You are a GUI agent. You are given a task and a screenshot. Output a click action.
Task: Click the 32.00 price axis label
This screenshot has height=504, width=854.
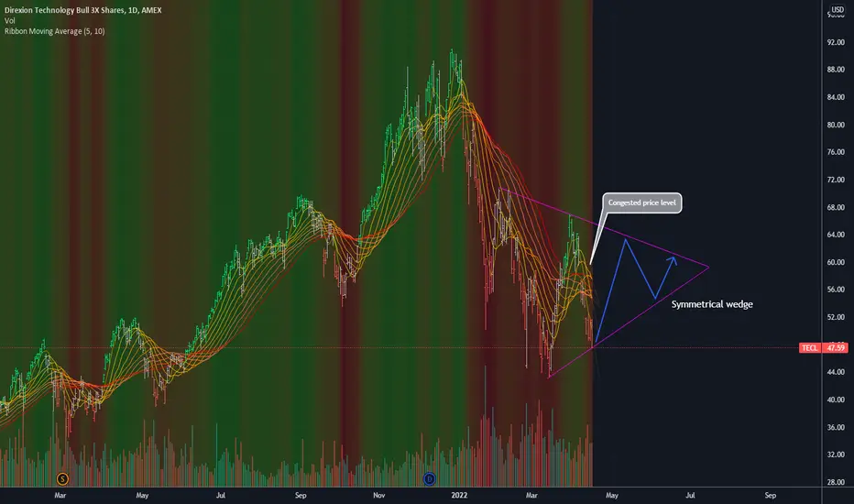pos(836,455)
